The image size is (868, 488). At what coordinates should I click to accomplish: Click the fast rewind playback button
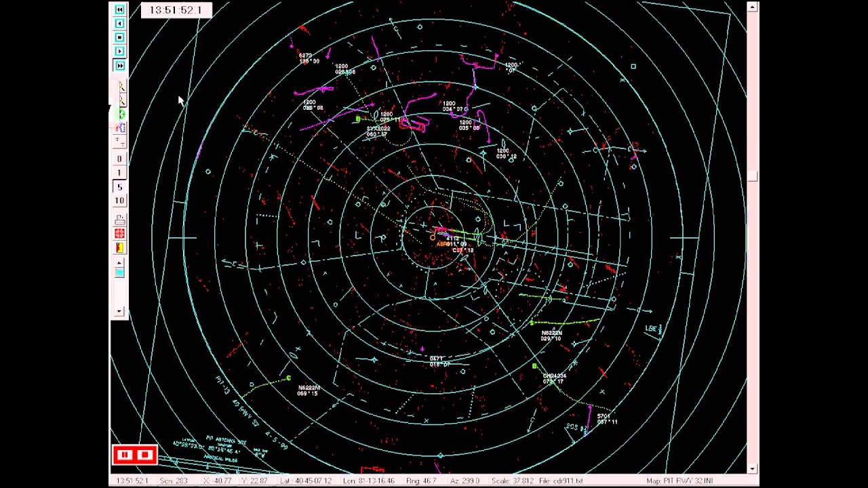tap(119, 9)
